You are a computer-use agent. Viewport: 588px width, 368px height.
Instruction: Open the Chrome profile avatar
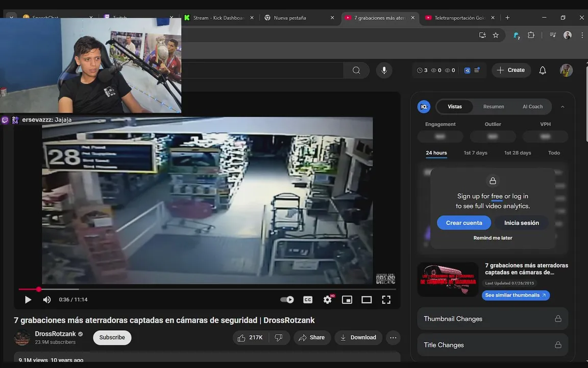pos(568,35)
